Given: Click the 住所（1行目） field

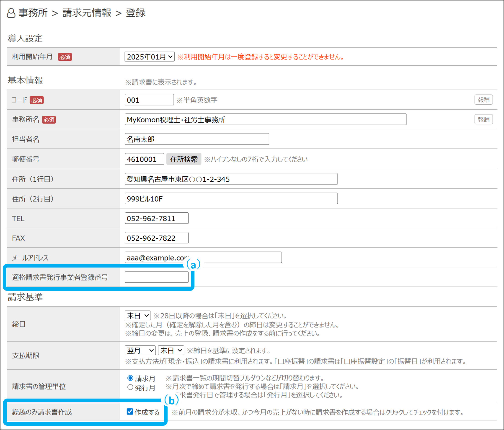Looking at the screenshot, I should [231, 179].
